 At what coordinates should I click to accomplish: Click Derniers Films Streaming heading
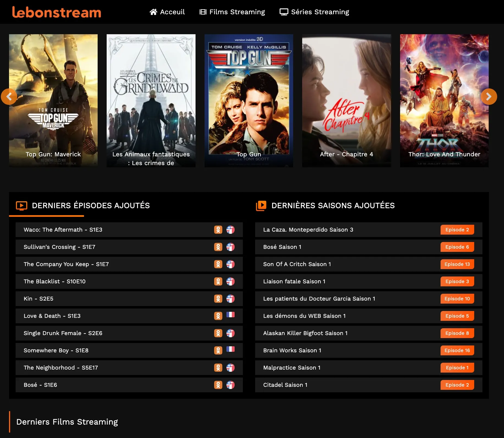(67, 422)
